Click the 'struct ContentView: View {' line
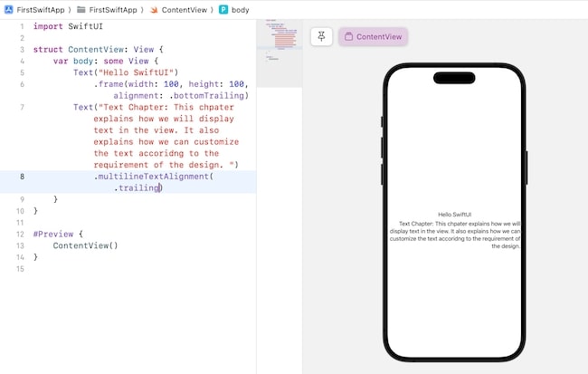Screen dimensions: 588x374 tap(99, 50)
